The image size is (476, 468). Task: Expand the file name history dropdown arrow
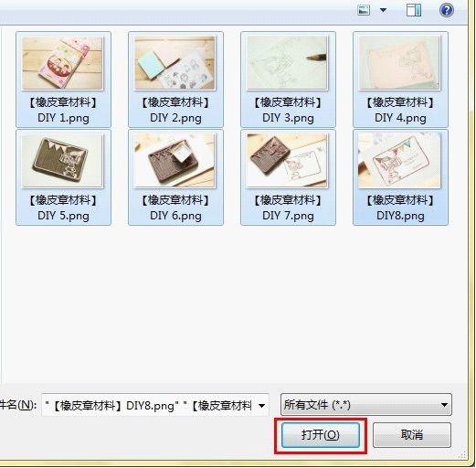pyautogui.click(x=261, y=406)
